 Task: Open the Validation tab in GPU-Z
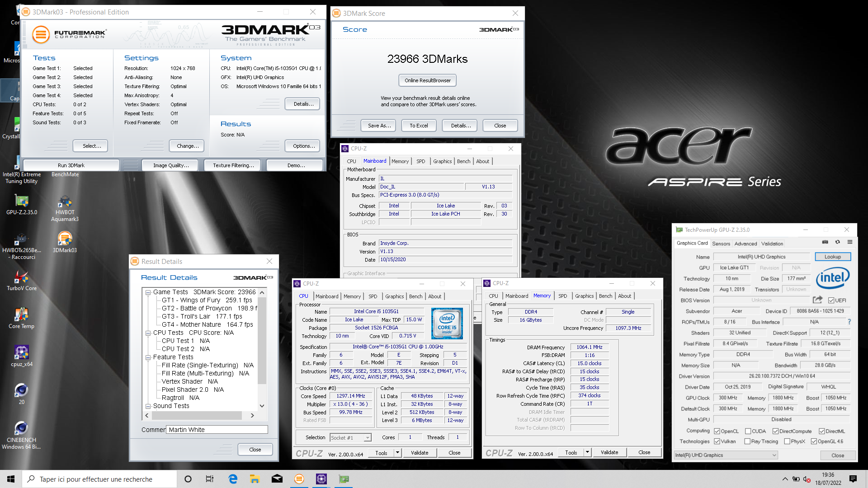tap(772, 244)
